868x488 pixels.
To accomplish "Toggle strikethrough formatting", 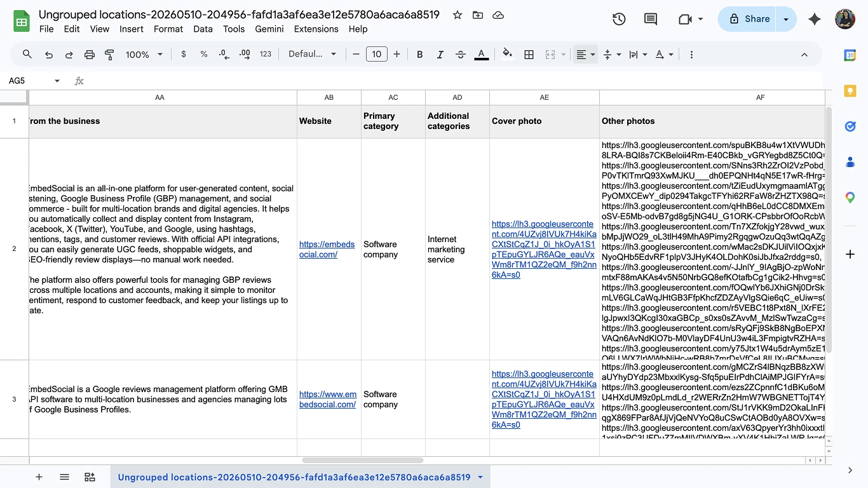I will tap(461, 55).
